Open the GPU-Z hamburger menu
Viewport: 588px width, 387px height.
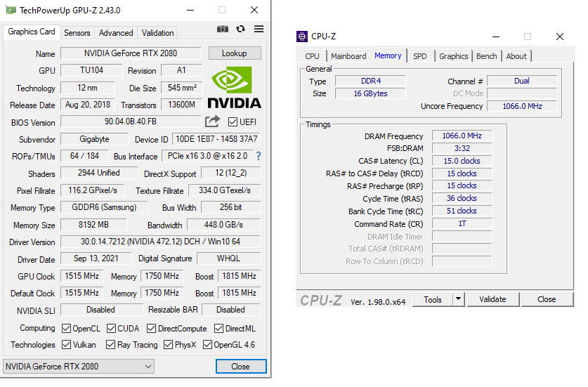[x=259, y=29]
